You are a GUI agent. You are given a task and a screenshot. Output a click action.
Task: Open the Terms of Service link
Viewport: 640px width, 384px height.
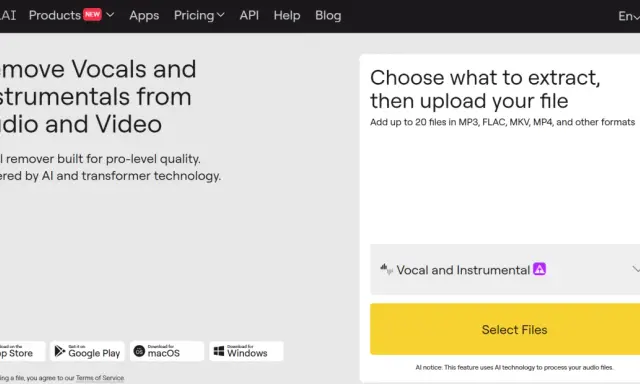[100, 378]
